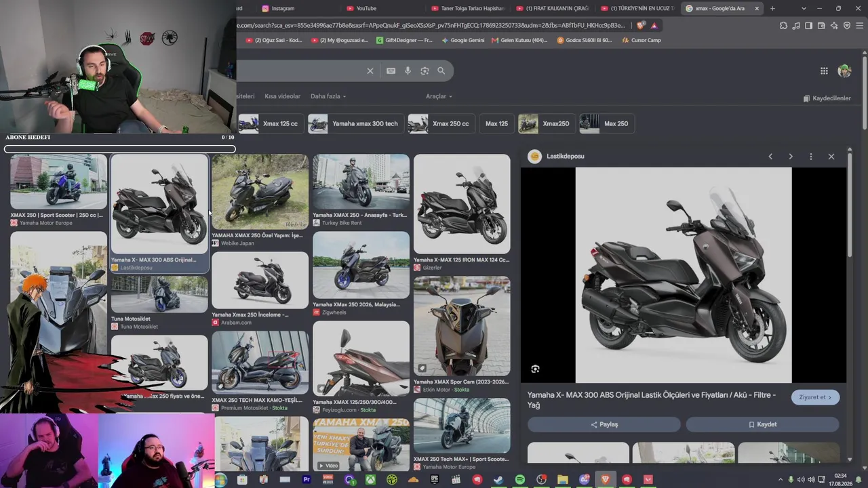Open the on-screen keyboard input tool
The width and height of the screenshot is (868, 488).
[x=391, y=70]
